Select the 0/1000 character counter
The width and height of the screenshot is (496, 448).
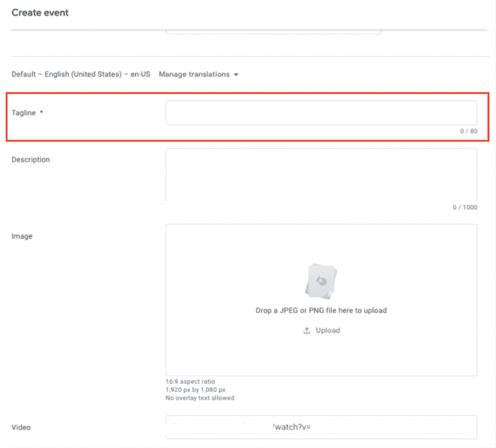coord(466,207)
